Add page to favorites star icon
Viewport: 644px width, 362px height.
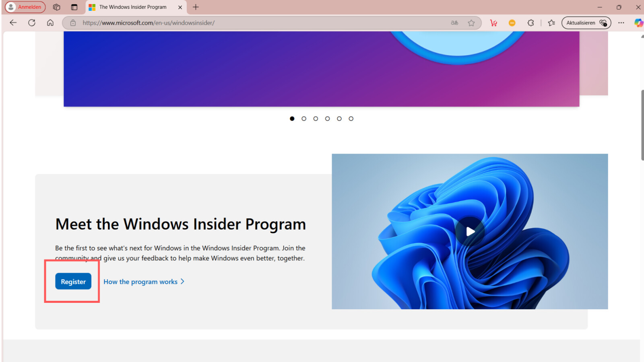click(471, 23)
